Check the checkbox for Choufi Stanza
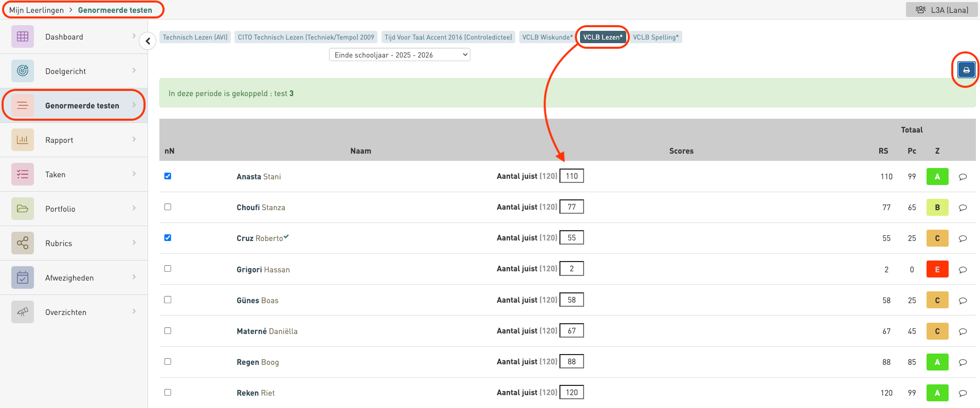Screen dimensions: 980x408 point(168,207)
